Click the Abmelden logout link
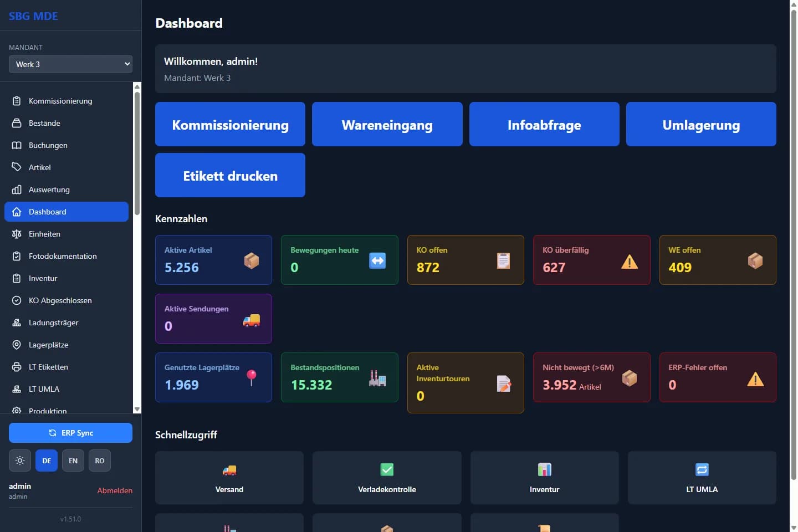 115,490
